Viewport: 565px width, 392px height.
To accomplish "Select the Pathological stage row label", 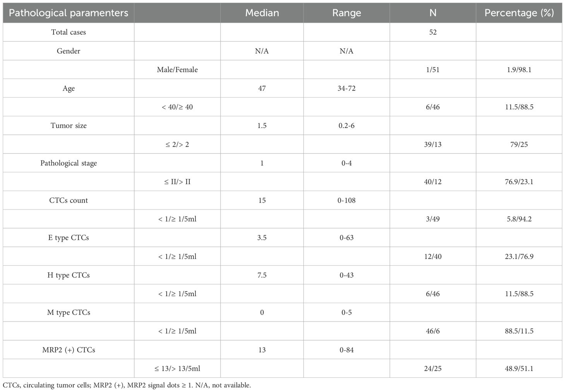I will [x=68, y=163].
